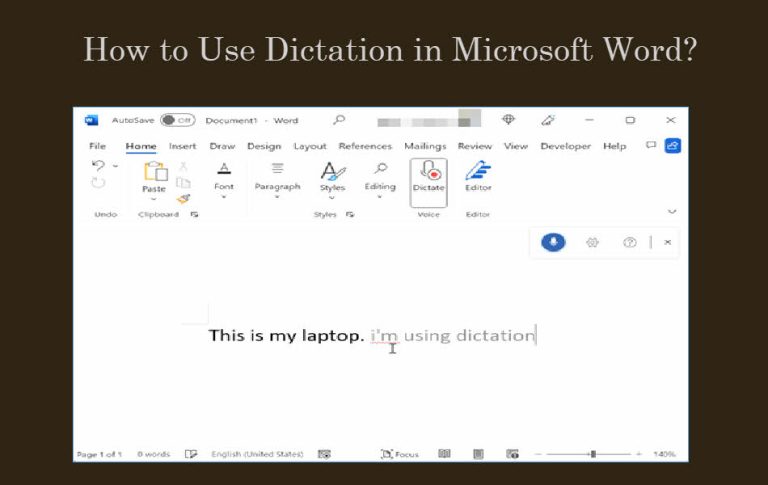Click the pen icon in title bar
The image size is (768, 485).
tap(548, 120)
